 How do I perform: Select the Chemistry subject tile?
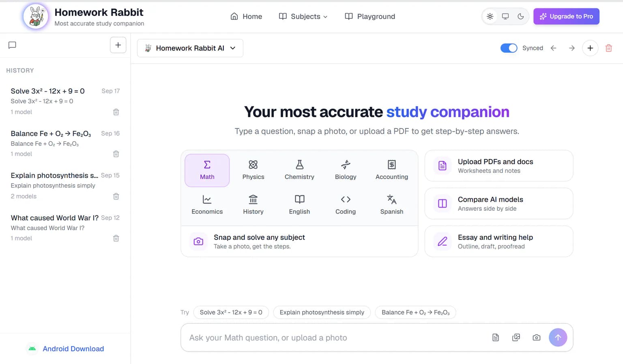pos(299,170)
